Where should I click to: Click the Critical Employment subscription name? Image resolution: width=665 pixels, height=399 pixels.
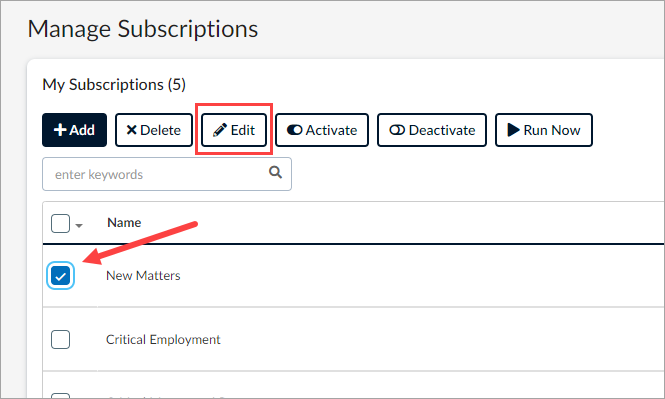point(163,339)
